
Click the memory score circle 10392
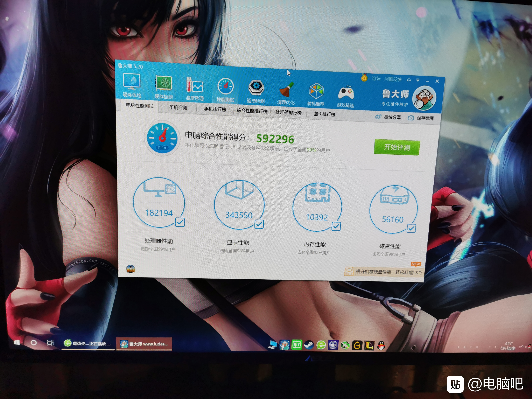tap(317, 207)
